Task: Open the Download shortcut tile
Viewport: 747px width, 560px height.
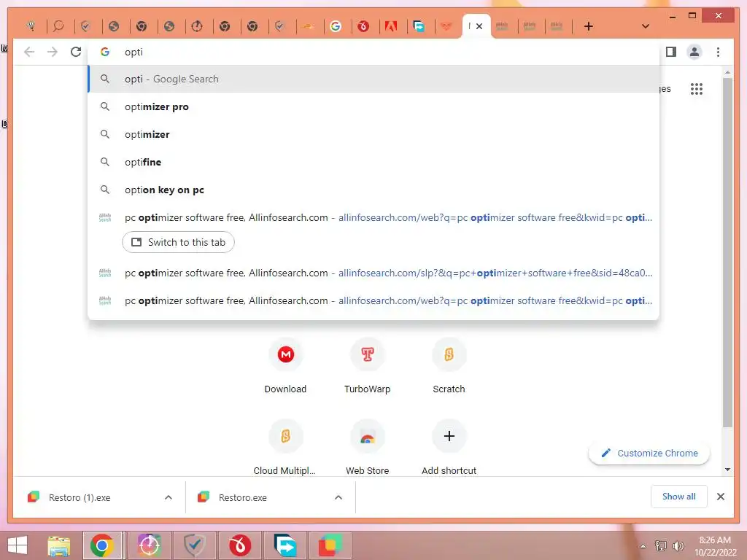Action: coord(285,367)
